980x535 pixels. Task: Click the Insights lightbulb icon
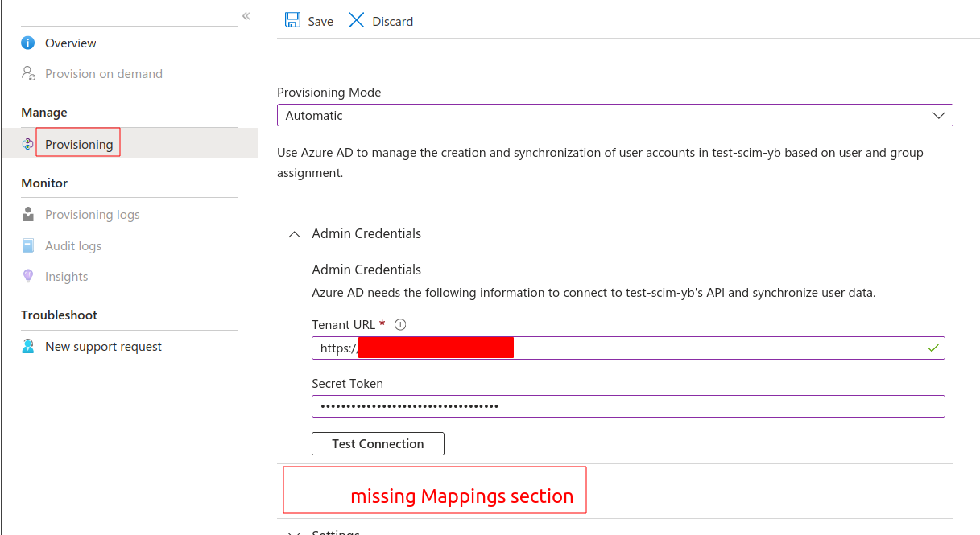(x=28, y=276)
